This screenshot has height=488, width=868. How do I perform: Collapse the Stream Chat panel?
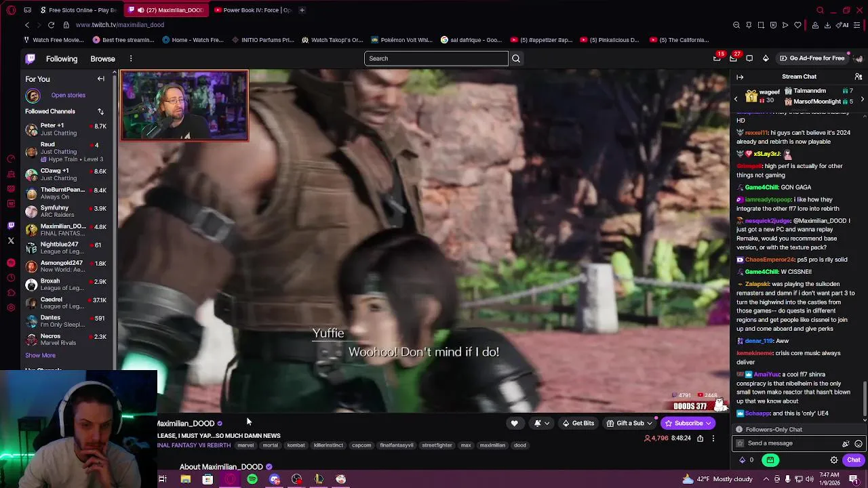(740, 77)
